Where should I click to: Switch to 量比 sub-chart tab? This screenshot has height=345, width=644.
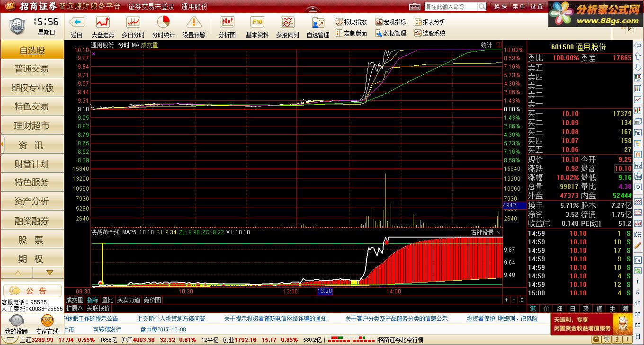pyautogui.click(x=108, y=300)
